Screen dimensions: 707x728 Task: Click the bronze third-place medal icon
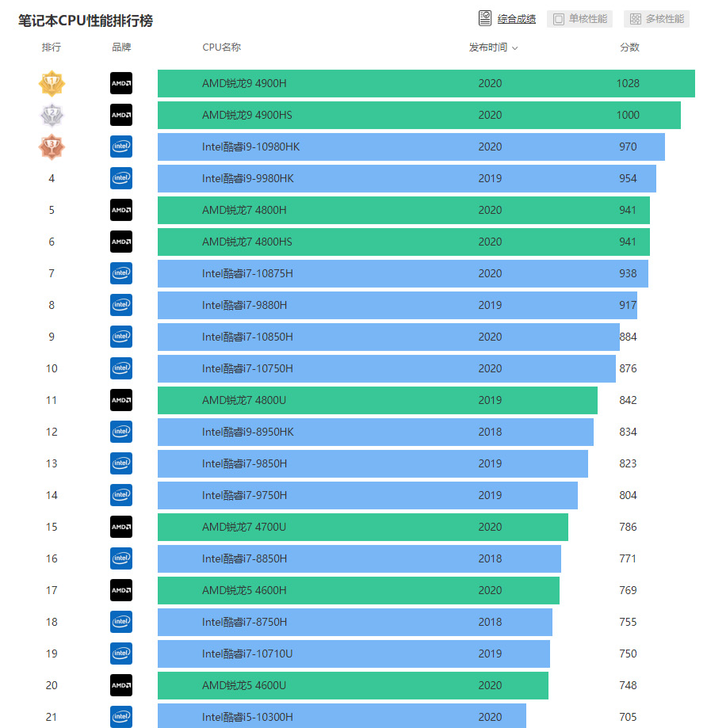pos(52,147)
